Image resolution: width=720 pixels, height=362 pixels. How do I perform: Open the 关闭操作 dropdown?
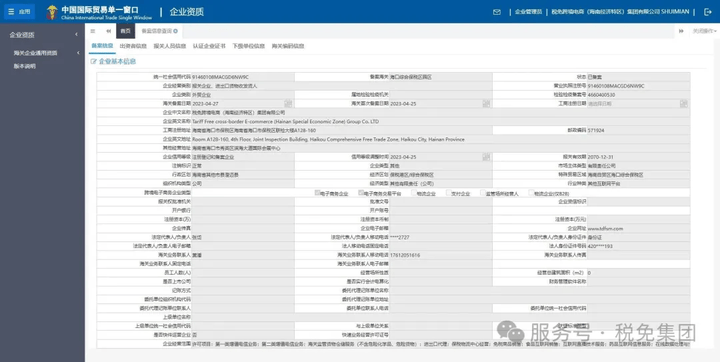tap(704, 31)
